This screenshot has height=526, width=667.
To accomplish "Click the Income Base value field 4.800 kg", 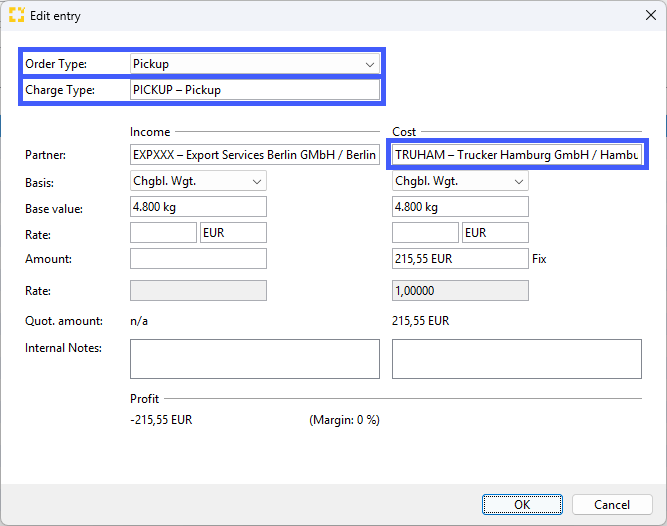I will [198, 207].
